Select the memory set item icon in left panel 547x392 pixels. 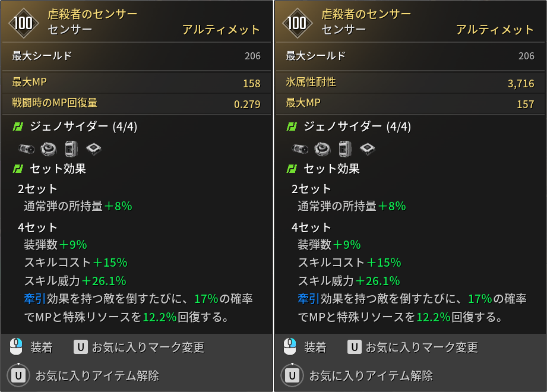point(71,149)
